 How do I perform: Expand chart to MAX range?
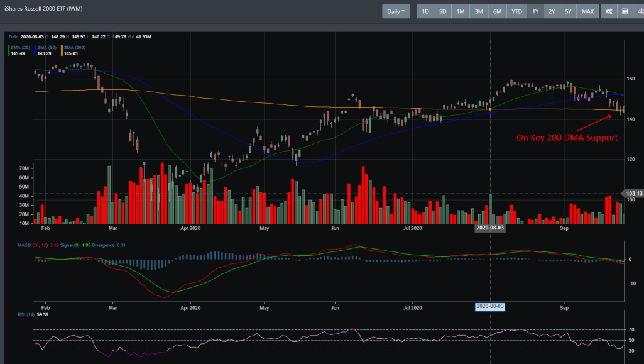(x=587, y=11)
